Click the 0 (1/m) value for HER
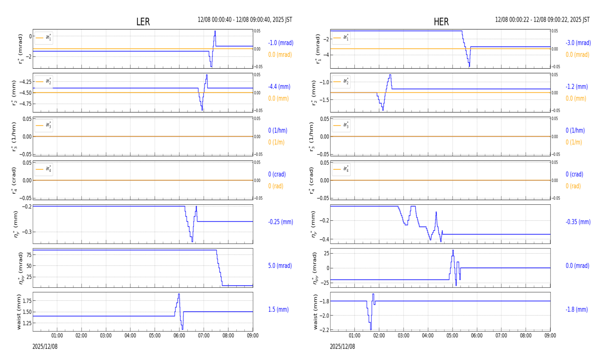The height and width of the screenshot is (364, 595). [x=574, y=142]
